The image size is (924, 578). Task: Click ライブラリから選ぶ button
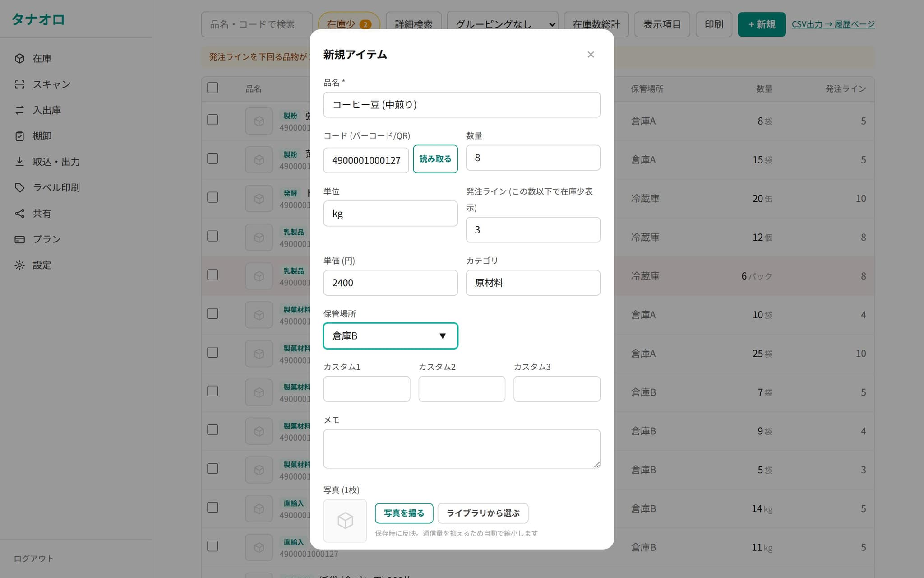click(483, 513)
